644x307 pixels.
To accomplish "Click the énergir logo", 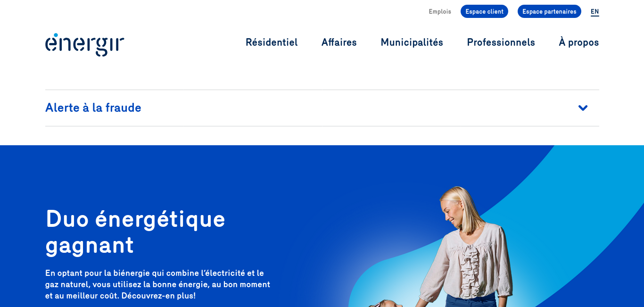I will pyautogui.click(x=85, y=44).
